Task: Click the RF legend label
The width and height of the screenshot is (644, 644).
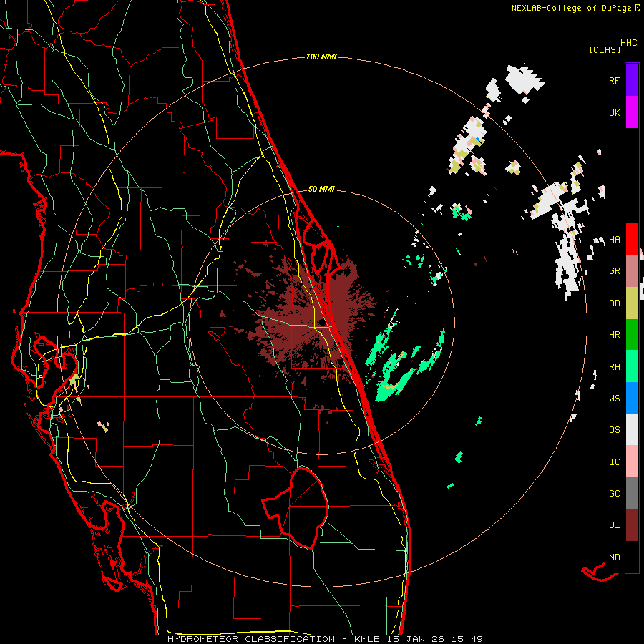Action: point(614,80)
